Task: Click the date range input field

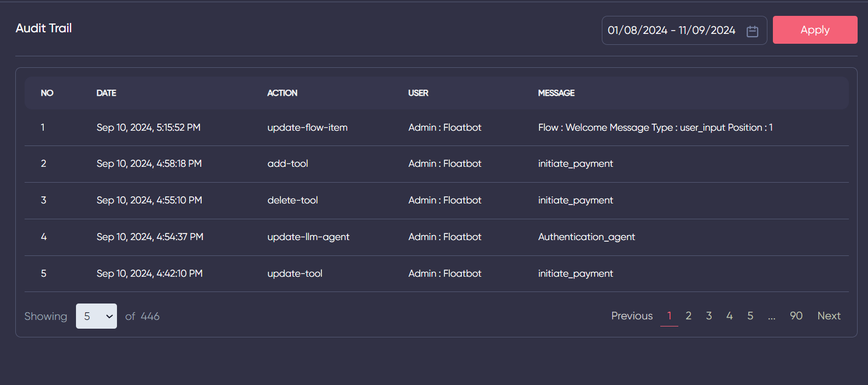Action: point(671,31)
